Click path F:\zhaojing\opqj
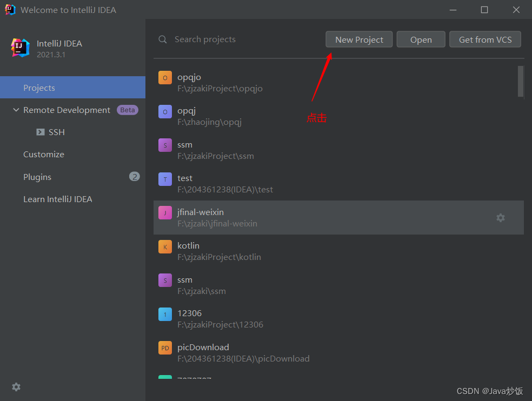Image resolution: width=532 pixels, height=401 pixels. click(x=209, y=122)
